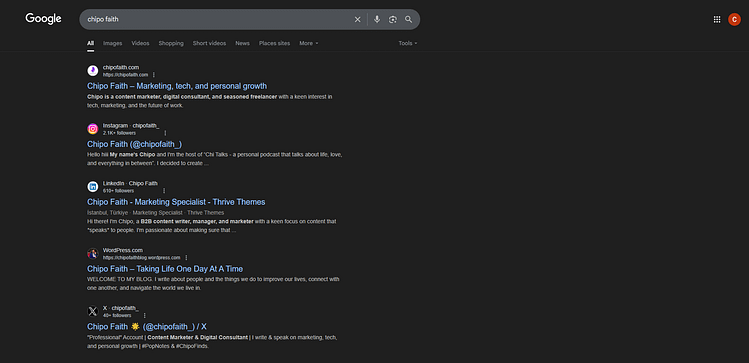
Task: Open three-dot options for WordPress.com result
Action: pyautogui.click(x=186, y=257)
